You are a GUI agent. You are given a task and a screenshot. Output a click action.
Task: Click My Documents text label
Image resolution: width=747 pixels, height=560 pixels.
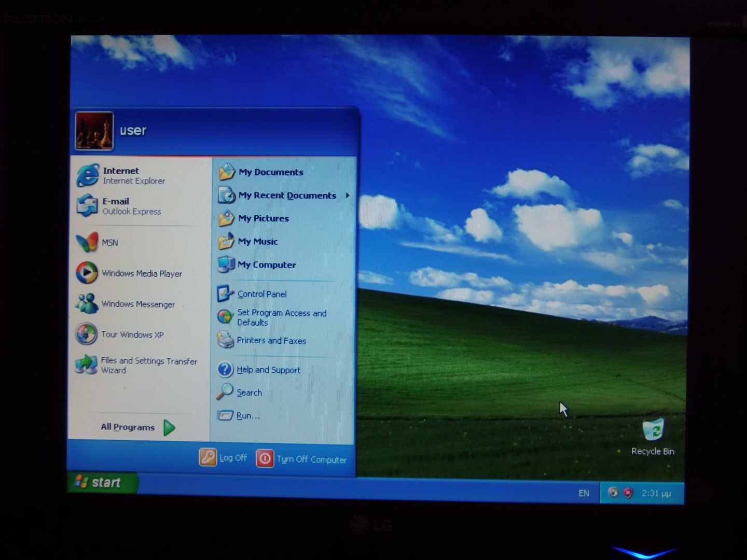pos(271,172)
